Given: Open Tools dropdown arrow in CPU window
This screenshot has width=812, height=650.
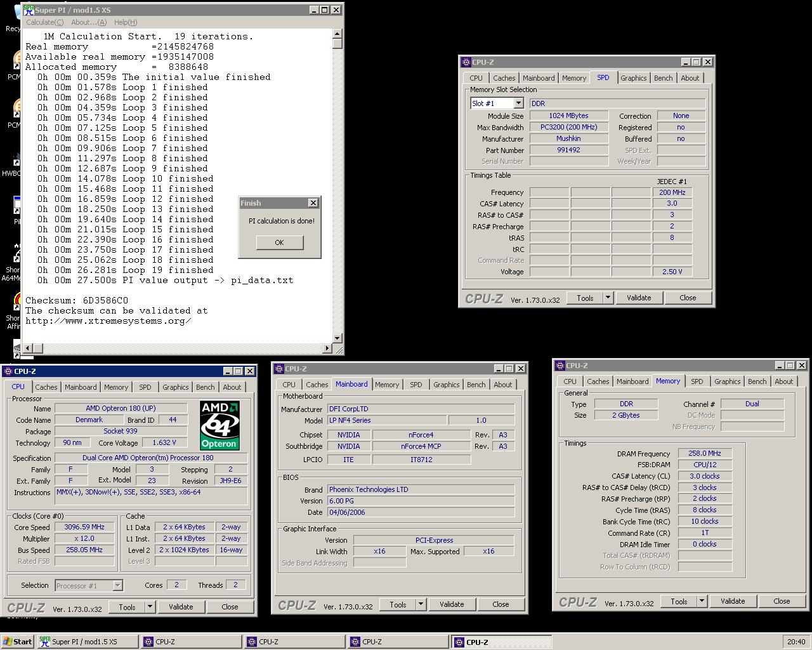Looking at the screenshot, I should click(x=150, y=607).
